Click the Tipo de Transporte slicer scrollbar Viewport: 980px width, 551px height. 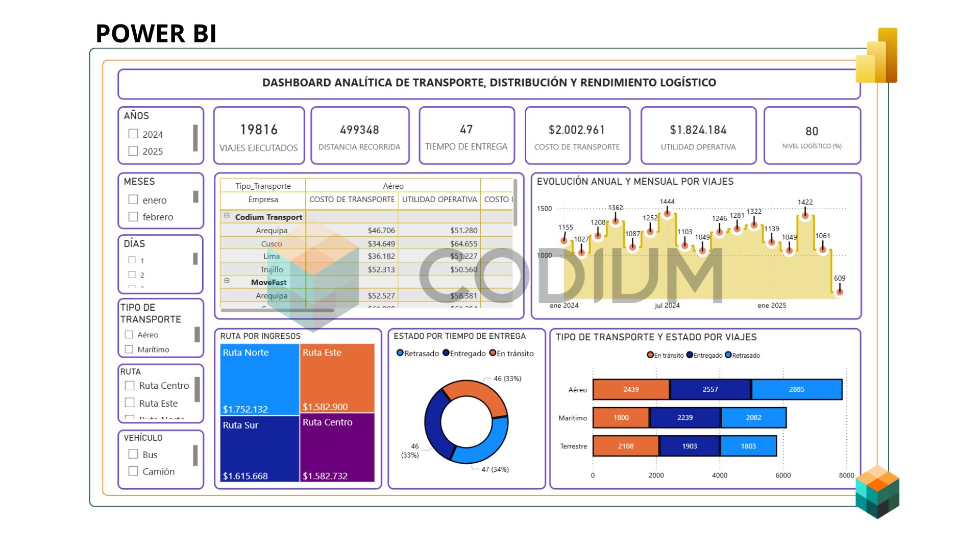(x=197, y=334)
